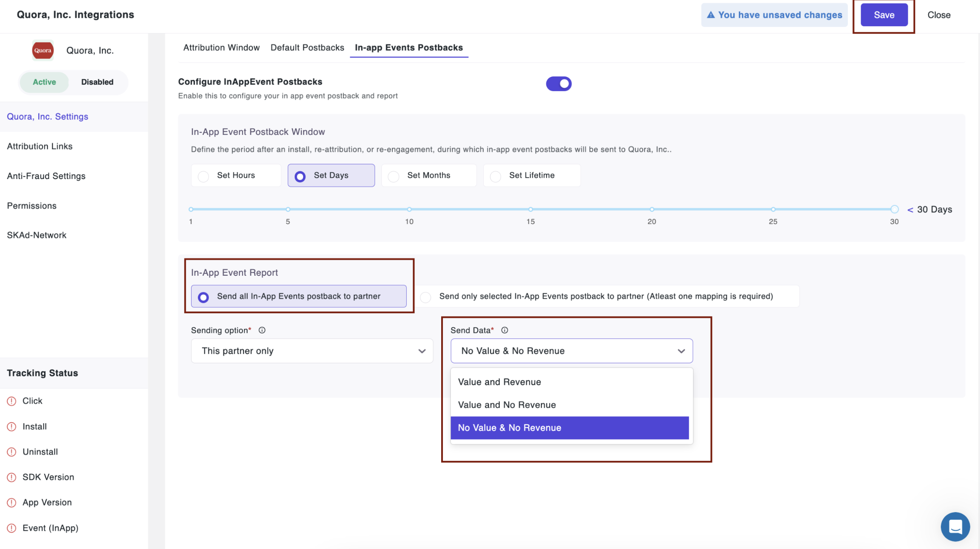Click the 10 mark on the days slider
Image resolution: width=980 pixels, height=549 pixels.
click(409, 209)
